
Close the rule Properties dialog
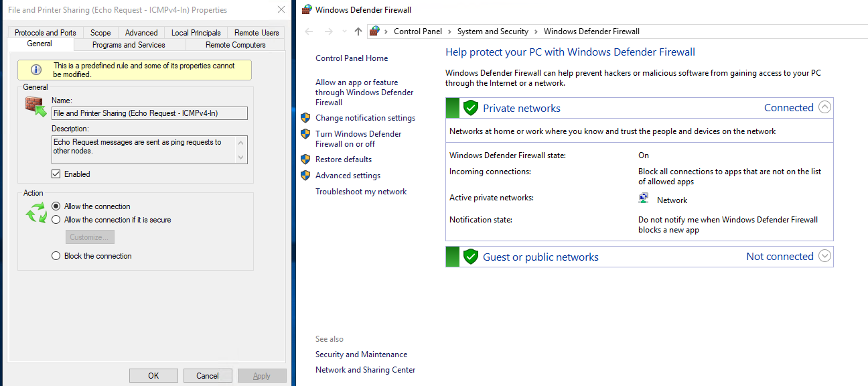(281, 10)
